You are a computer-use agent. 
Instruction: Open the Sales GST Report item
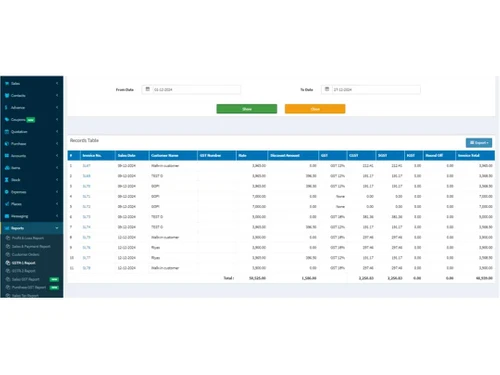[x=26, y=279]
